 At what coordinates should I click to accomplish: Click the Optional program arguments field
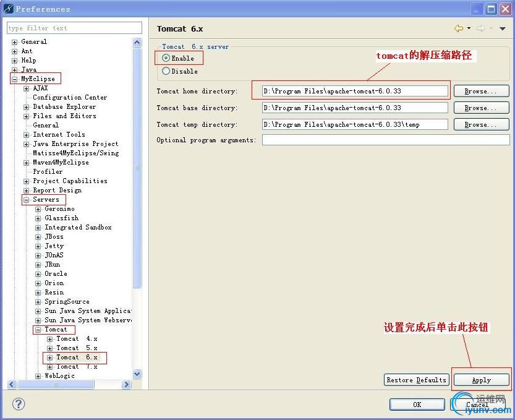pyautogui.click(x=386, y=140)
